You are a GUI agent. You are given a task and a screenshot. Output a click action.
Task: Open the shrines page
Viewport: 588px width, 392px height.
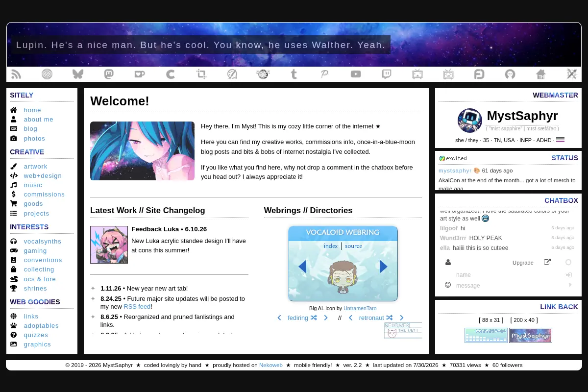click(x=35, y=289)
